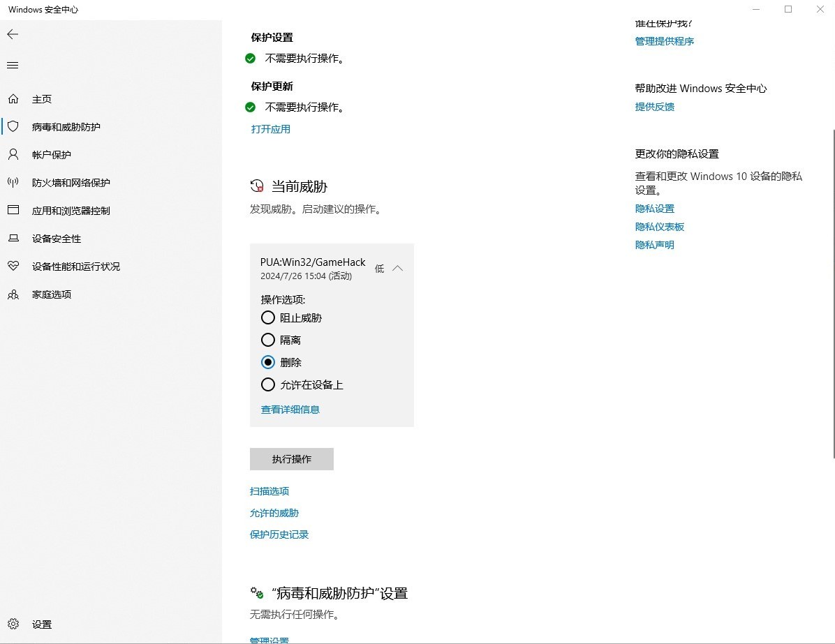Collapse the PUA:Win32/GameHack threat card chevron

397,268
